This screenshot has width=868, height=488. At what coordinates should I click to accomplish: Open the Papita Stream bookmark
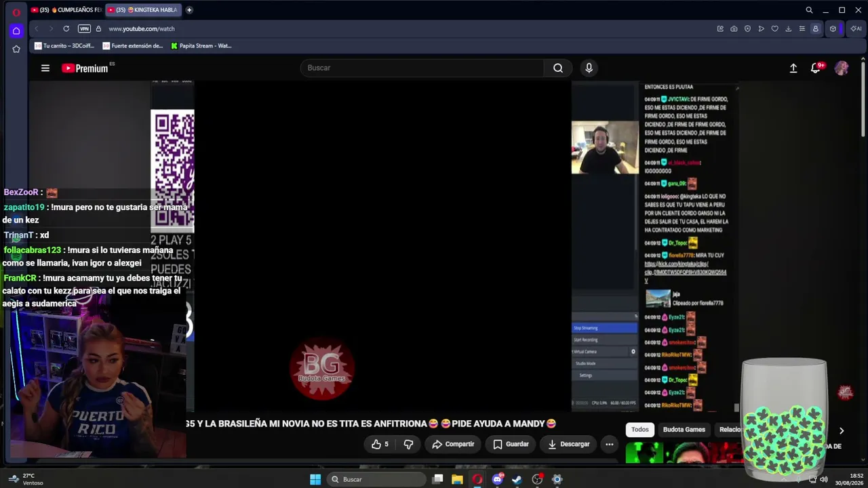(x=201, y=46)
